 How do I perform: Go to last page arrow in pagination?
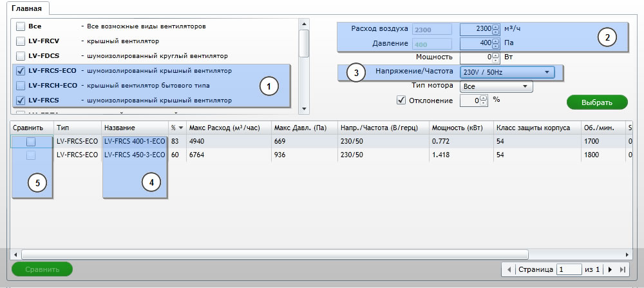click(622, 269)
